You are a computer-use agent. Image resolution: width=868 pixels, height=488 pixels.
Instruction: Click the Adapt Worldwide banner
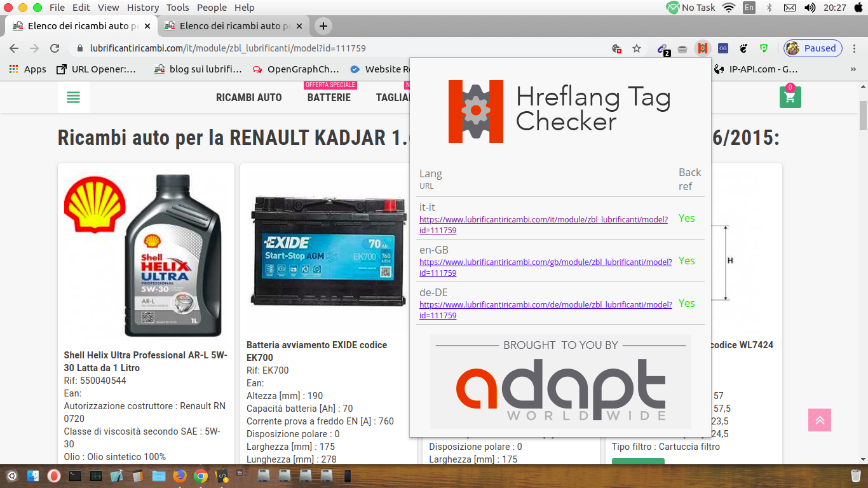(560, 382)
